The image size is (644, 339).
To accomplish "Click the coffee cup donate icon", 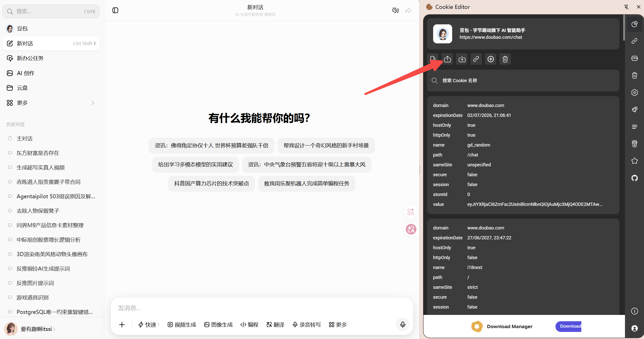I will click(635, 144).
